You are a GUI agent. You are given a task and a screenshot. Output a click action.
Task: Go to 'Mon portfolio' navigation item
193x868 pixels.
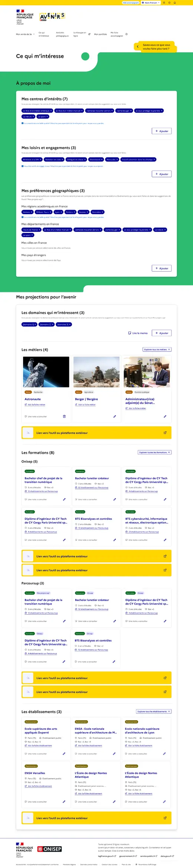tap(101, 34)
